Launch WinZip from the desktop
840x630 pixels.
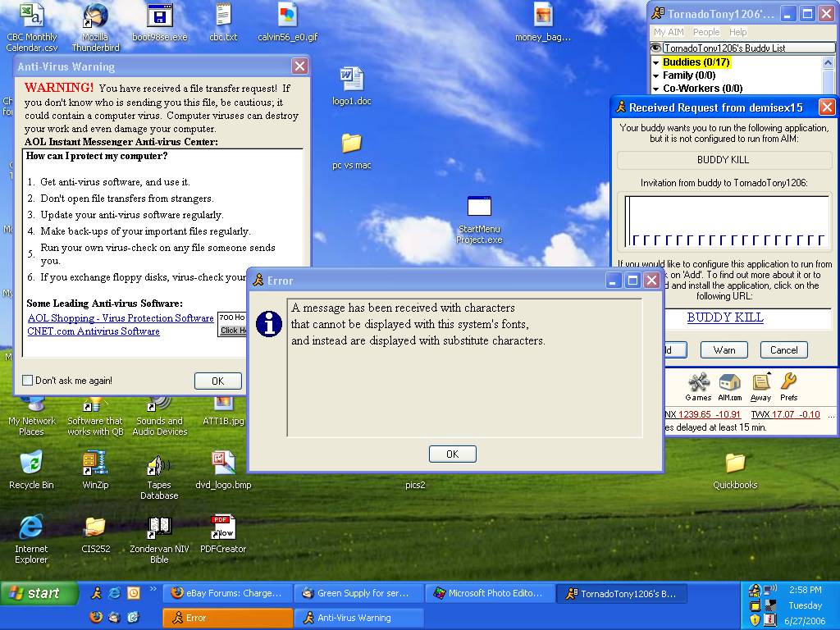(x=95, y=463)
